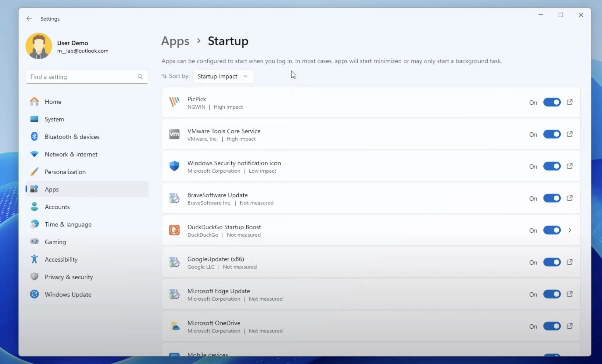Click the Microsoft Edge Update installer icon
This screenshot has width=602, height=364.
[174, 294]
